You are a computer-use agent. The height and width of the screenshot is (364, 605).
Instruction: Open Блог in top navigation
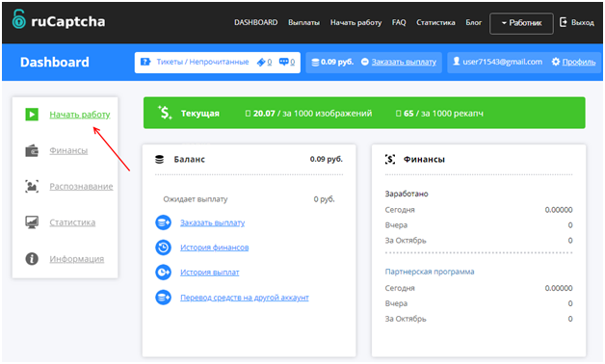pos(473,23)
